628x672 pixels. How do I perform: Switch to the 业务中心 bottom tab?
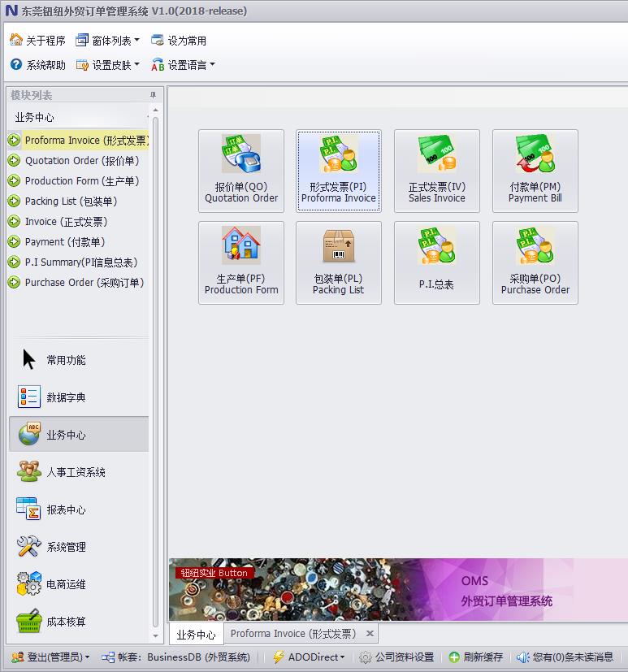click(x=196, y=634)
